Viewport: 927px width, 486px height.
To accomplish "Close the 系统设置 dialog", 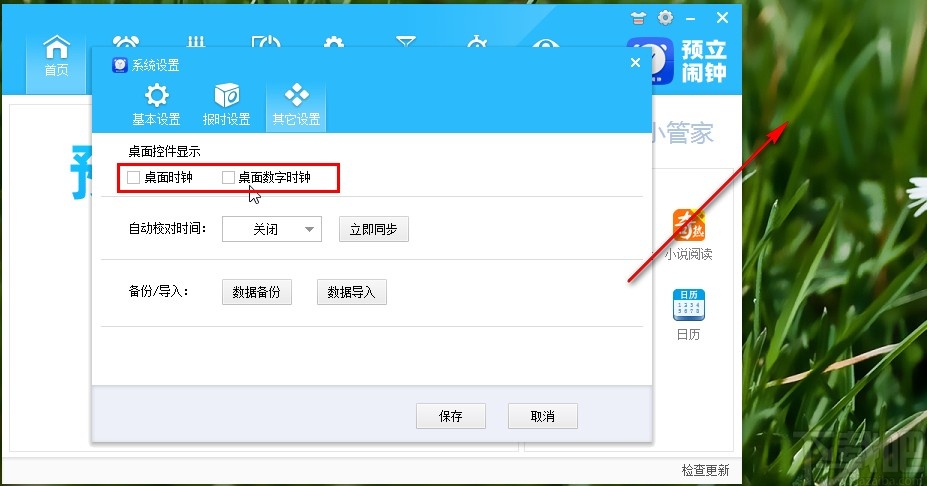I will click(x=636, y=63).
